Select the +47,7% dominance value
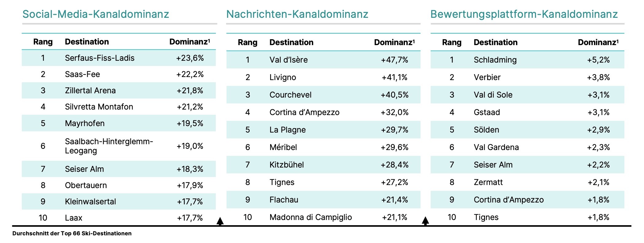Image resolution: width=644 pixels, height=243 pixels. click(394, 60)
